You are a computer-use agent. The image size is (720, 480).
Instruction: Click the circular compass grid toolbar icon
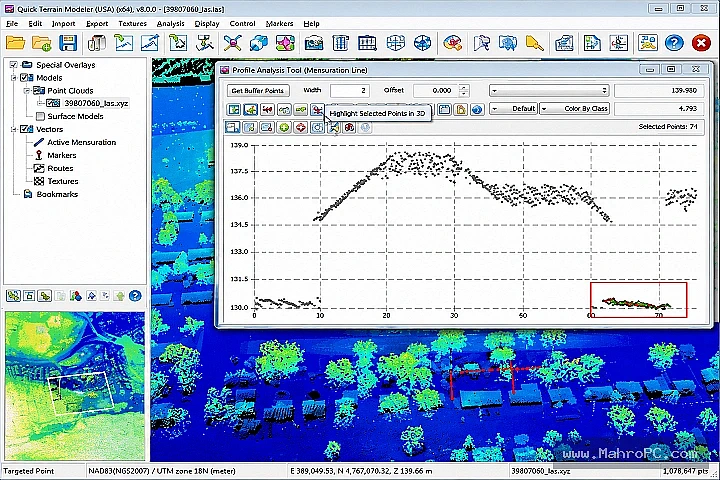pos(422,43)
